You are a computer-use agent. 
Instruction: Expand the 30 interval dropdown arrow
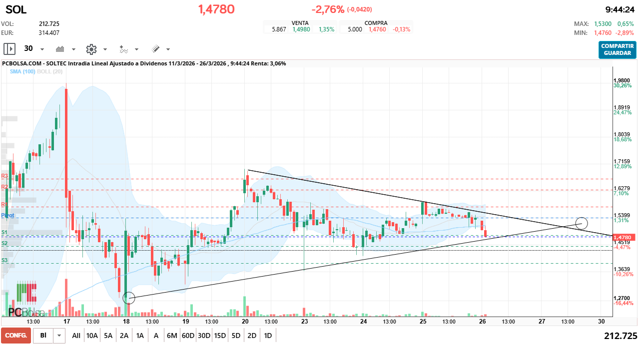coord(42,49)
